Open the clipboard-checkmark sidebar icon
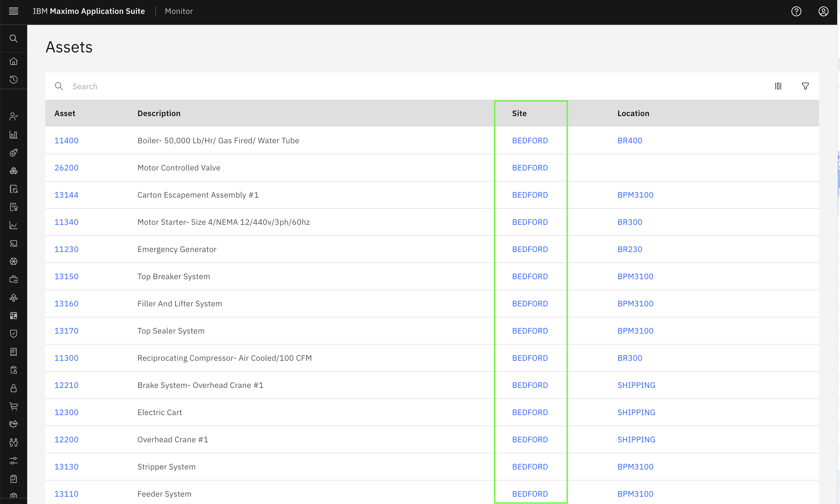This screenshot has width=840, height=504. [14, 479]
